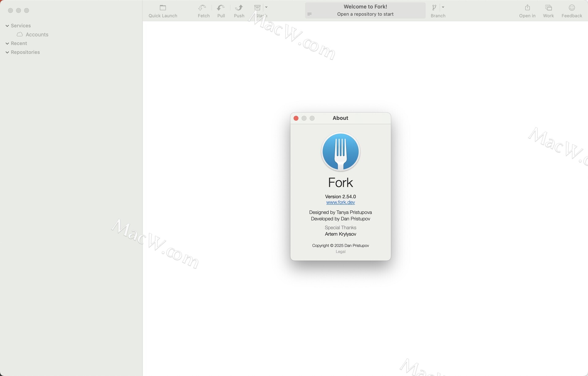Click the 'Repositories' sidebar label

(25, 52)
